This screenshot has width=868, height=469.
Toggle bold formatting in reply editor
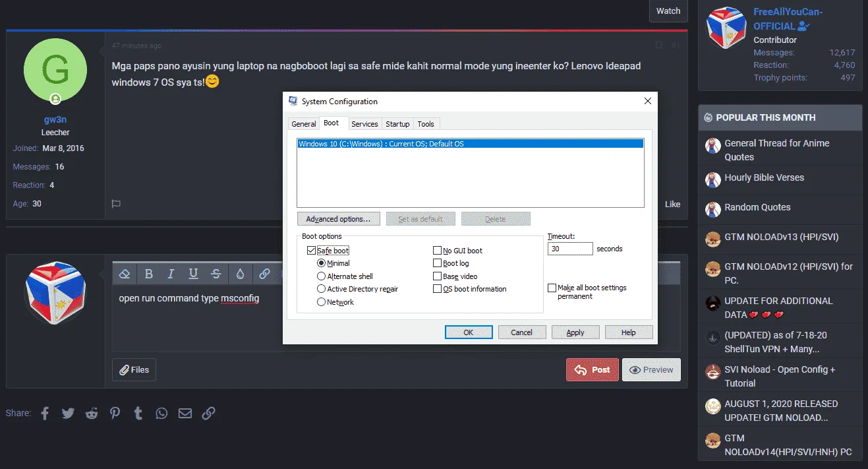pos(149,274)
